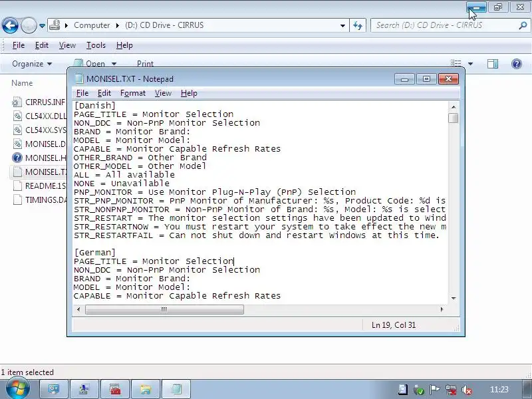The image size is (532, 399).
Task: Open Explorer's Edit menu
Action: tap(42, 45)
